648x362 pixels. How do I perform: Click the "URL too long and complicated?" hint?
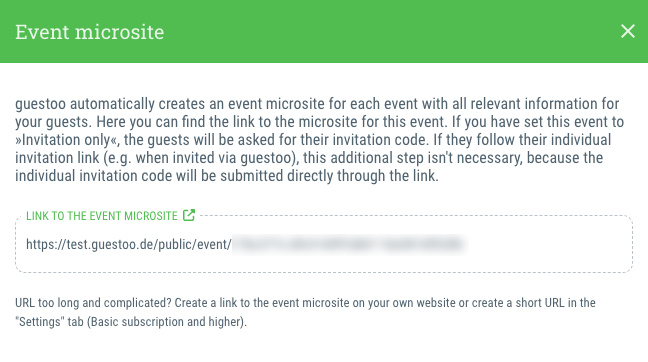click(93, 303)
